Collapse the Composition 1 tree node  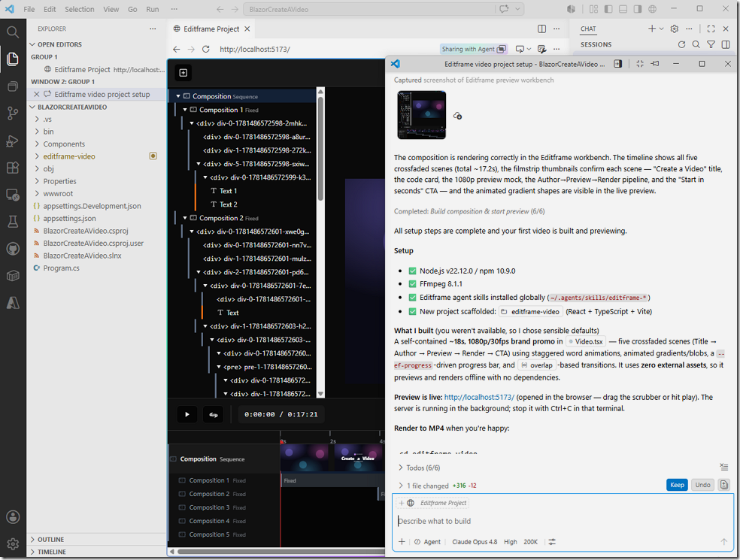click(185, 110)
